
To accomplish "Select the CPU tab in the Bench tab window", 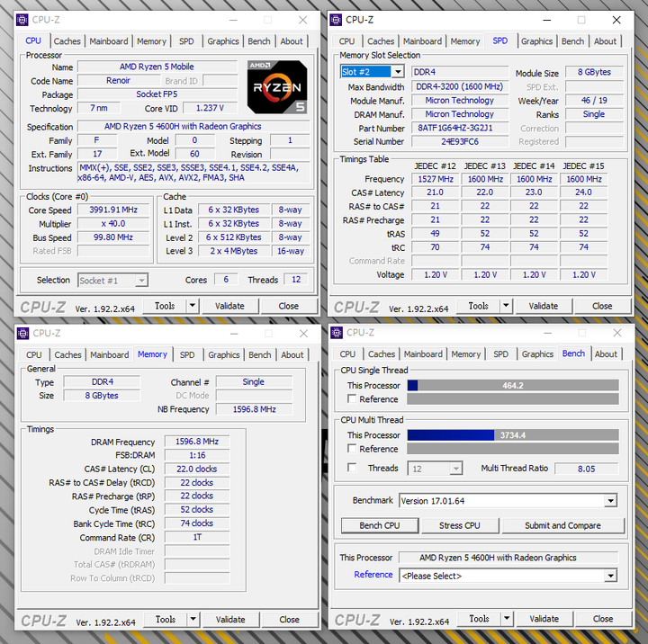I will click(347, 354).
